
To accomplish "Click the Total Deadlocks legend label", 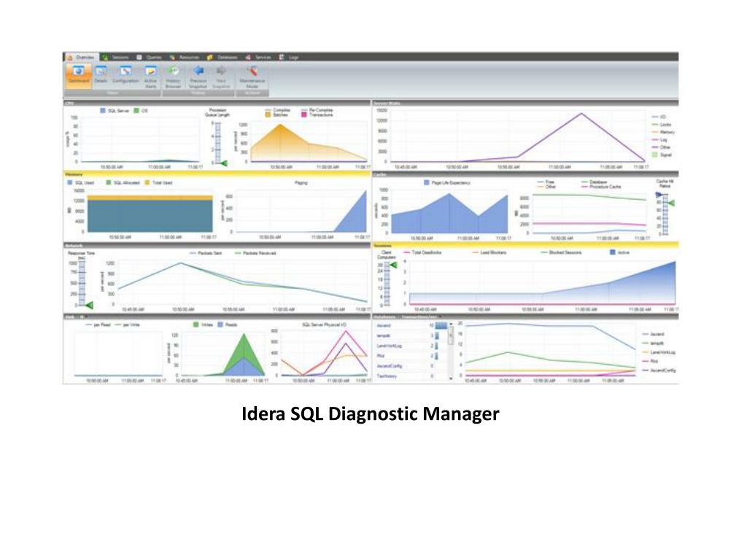I will pos(426,252).
